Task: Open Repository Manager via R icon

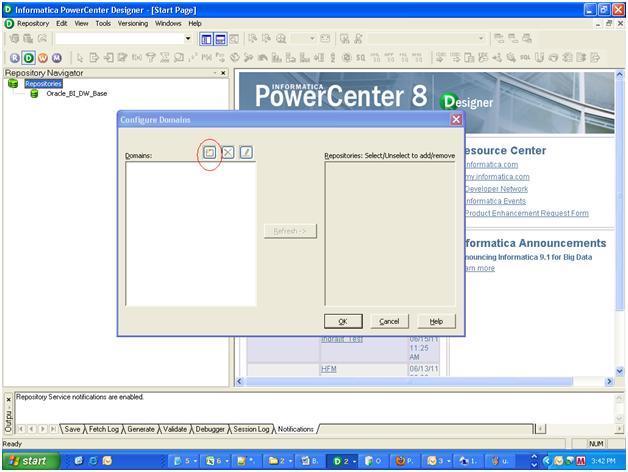Action: click(14, 58)
